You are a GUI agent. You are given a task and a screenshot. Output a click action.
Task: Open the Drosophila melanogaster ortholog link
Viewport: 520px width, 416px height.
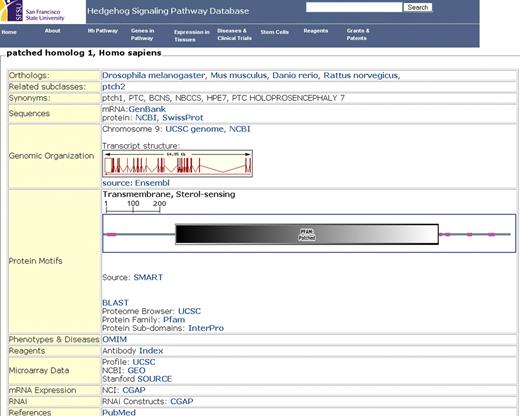point(154,75)
